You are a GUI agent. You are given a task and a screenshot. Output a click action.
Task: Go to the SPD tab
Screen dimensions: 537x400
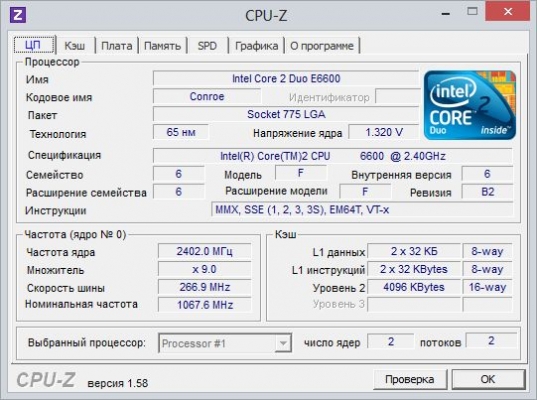click(207, 46)
